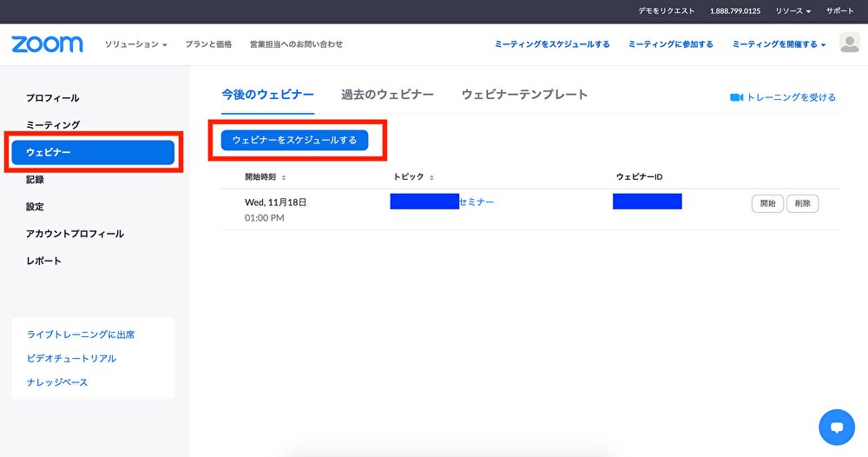Click 営業担当へのお問い合わせ link
This screenshot has width=868, height=457.
click(296, 44)
